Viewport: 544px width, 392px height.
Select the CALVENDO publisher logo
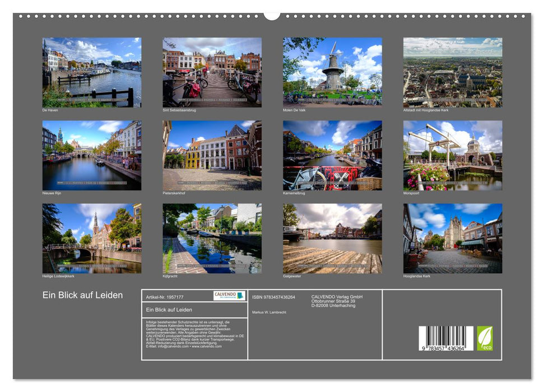pos(229,295)
